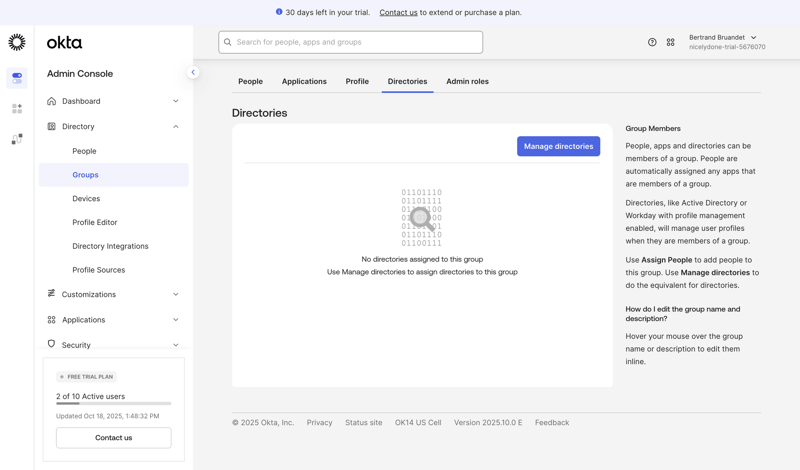Select the Directories tab
Image resolution: width=800 pixels, height=470 pixels.
(408, 82)
